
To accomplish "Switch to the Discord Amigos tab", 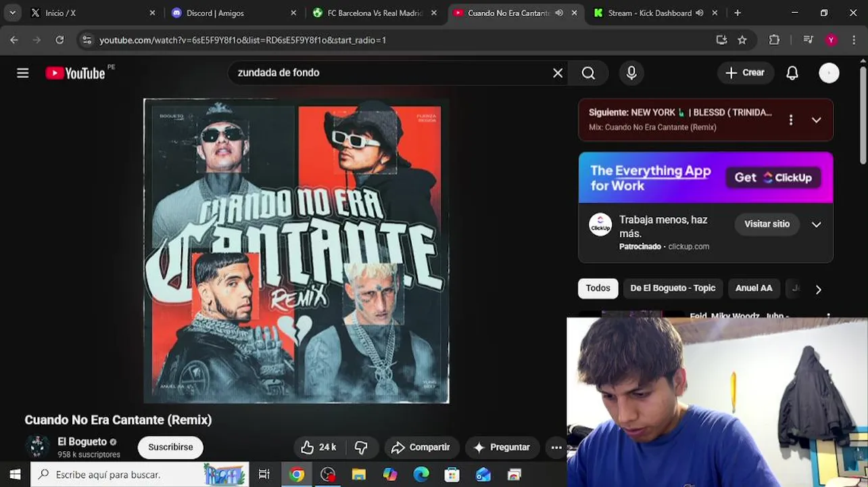I will click(233, 13).
